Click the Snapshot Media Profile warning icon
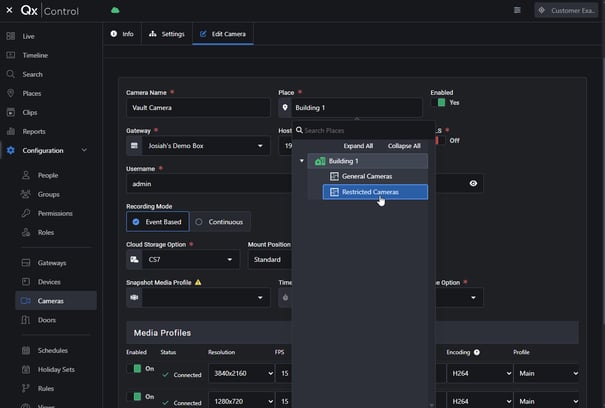The width and height of the screenshot is (605, 408). [x=198, y=283]
